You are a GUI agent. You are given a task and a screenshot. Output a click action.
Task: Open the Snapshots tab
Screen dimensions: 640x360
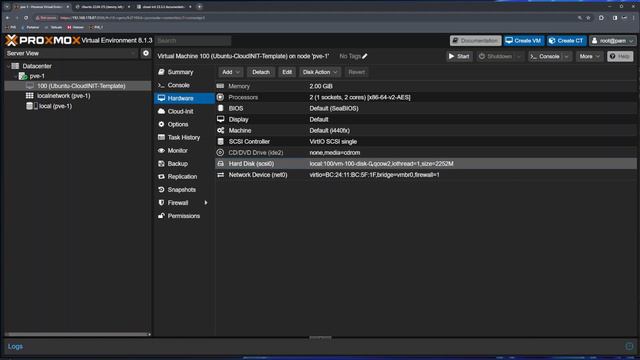coord(184,190)
